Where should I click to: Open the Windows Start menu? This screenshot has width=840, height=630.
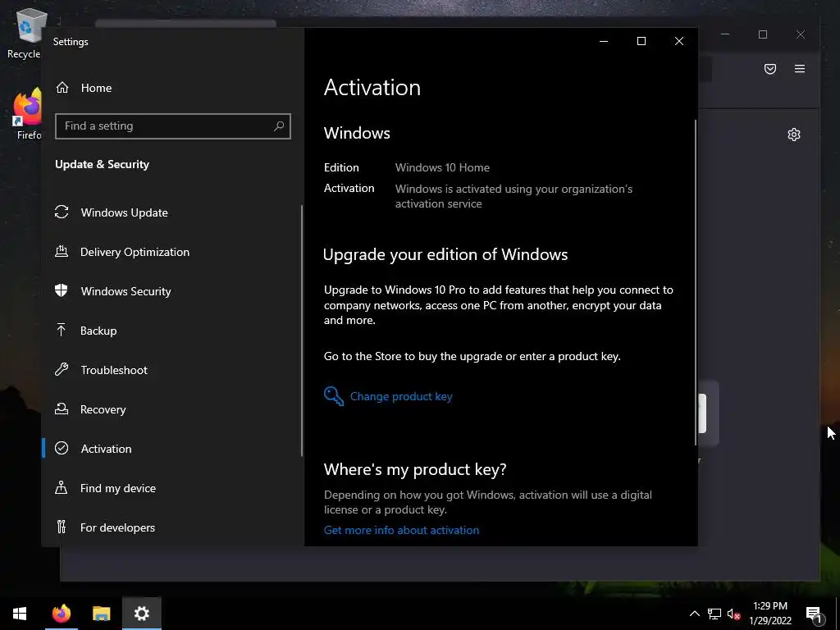click(x=20, y=614)
